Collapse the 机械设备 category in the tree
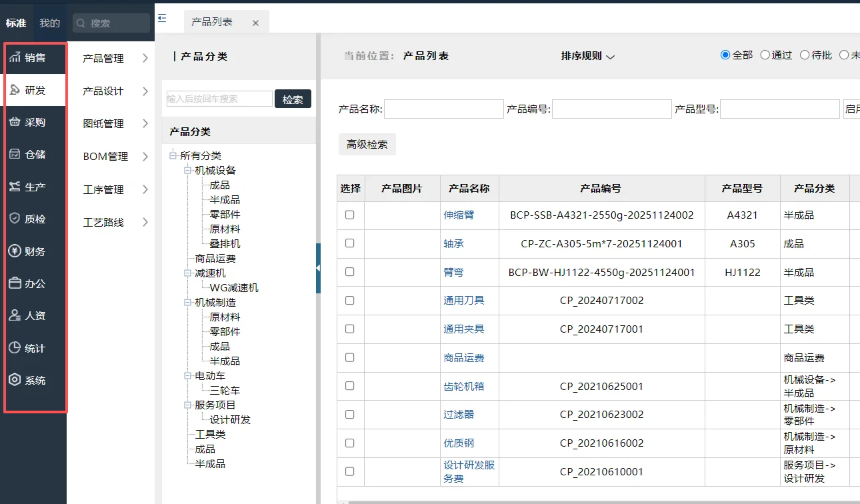Screen dimensions: 860x504 point(188,170)
